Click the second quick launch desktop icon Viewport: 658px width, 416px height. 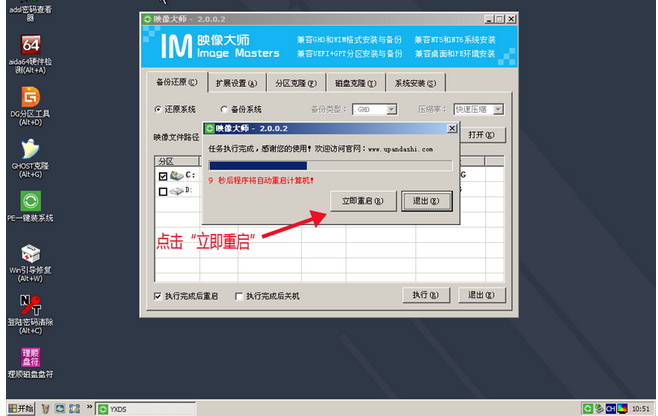click(x=60, y=408)
